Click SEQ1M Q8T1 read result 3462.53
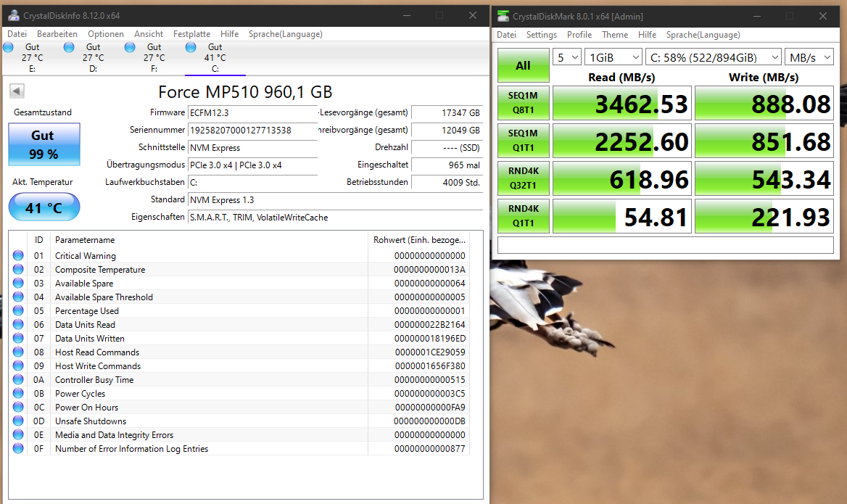This screenshot has width=847, height=504. click(621, 103)
